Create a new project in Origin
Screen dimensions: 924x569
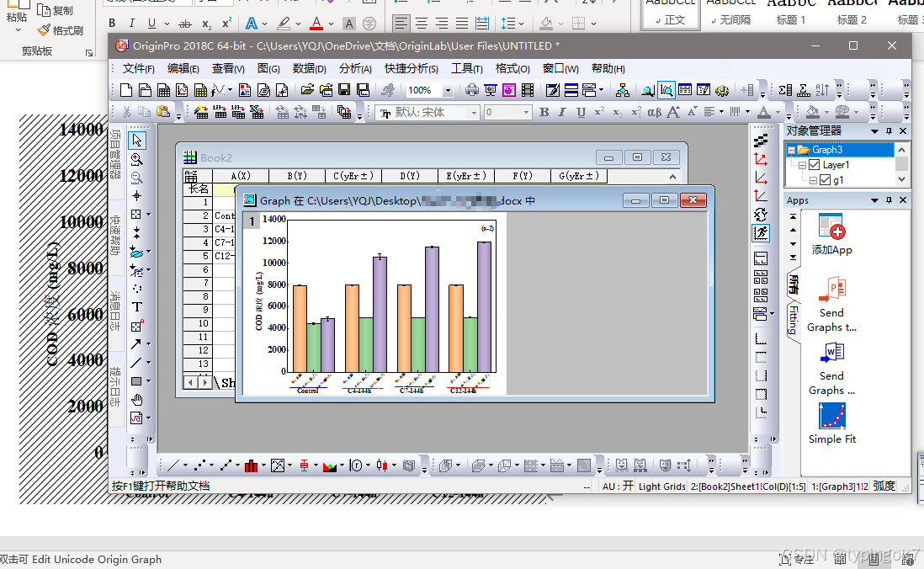tap(126, 90)
